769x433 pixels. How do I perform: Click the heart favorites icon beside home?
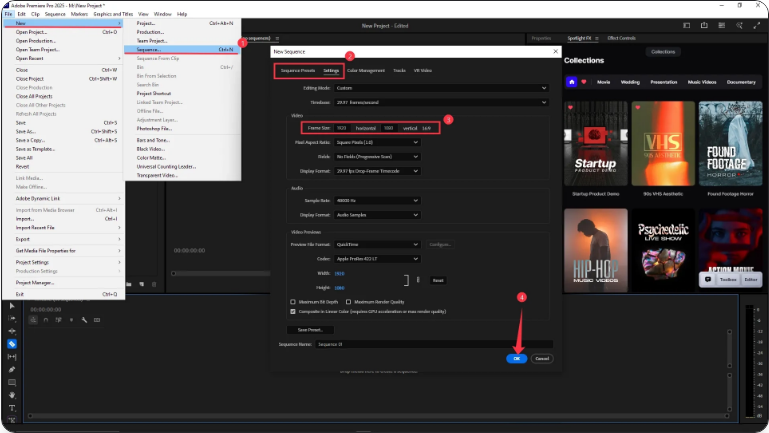(x=585, y=81)
